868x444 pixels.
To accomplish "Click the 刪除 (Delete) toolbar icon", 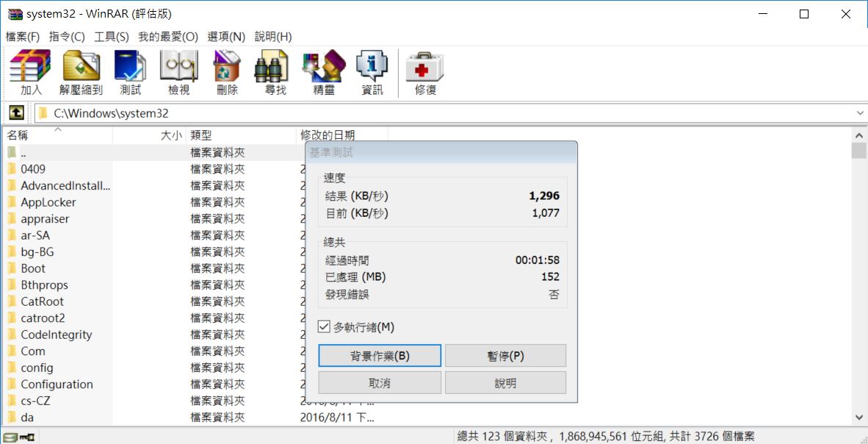I will tap(227, 66).
